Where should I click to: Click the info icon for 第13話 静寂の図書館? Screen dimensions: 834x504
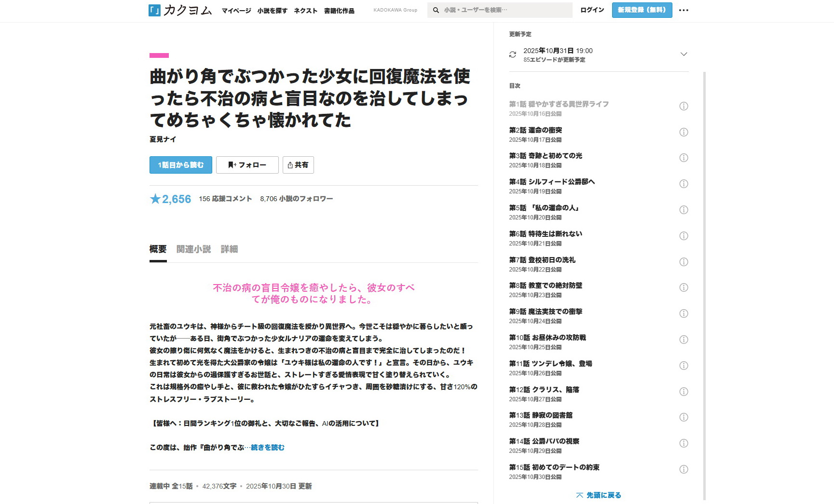pos(684,417)
